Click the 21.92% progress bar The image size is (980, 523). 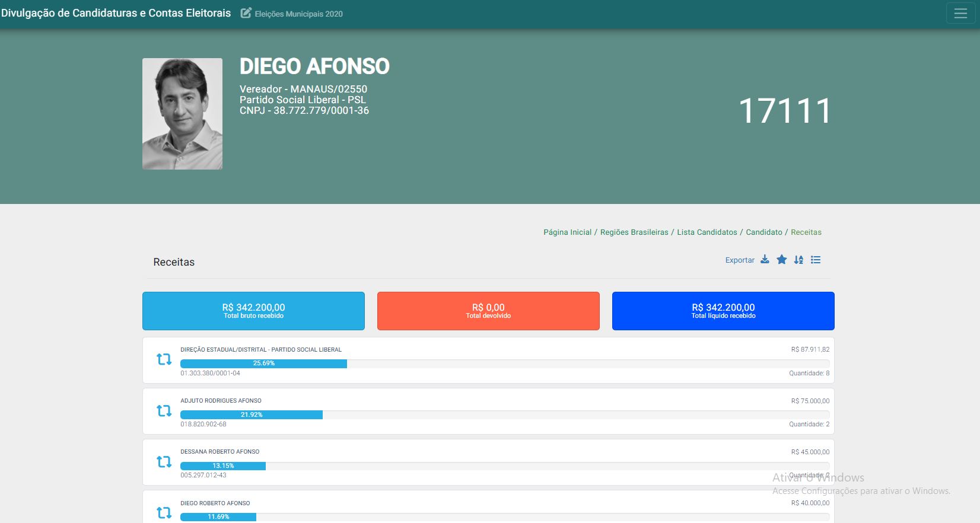click(x=252, y=414)
